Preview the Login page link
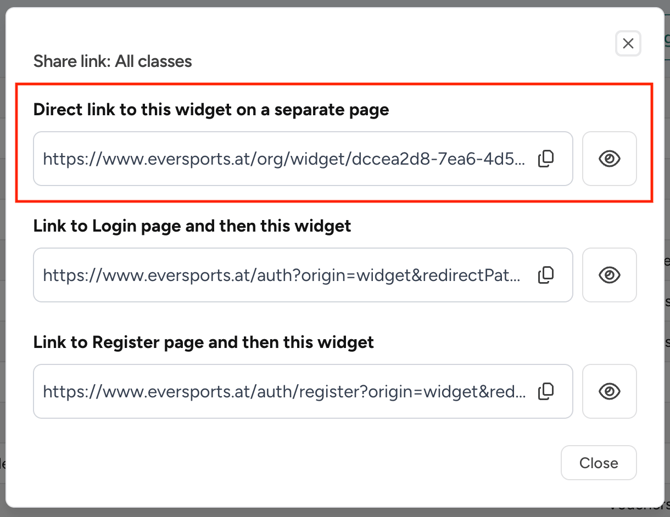Screen dimensions: 670x517 tap(609, 275)
